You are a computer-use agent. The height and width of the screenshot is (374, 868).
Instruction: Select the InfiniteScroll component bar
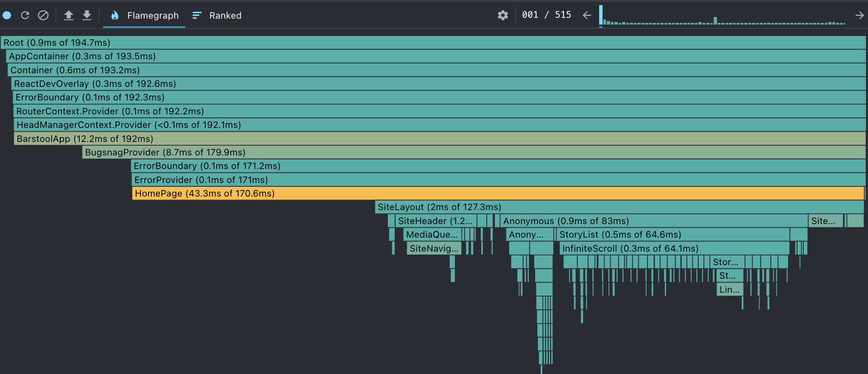(674, 249)
